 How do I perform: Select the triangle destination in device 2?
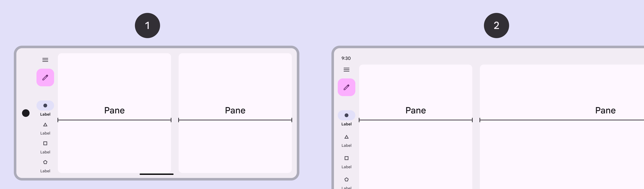pos(346,137)
